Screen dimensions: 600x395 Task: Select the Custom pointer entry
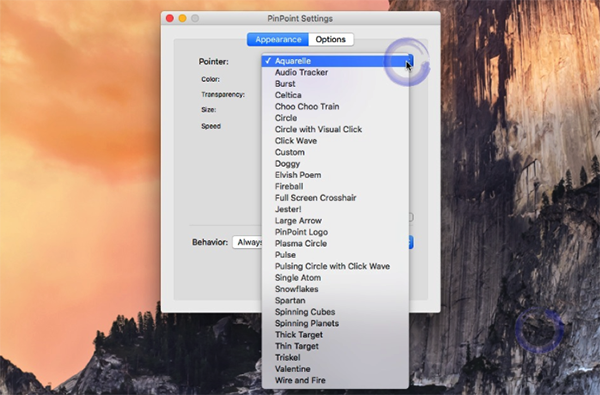[x=335, y=152]
